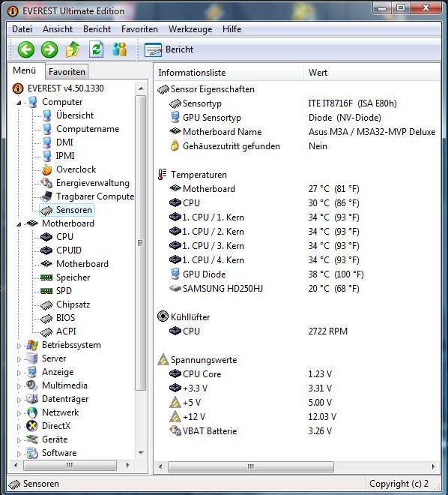Expand the Anzeige tree node

[x=19, y=373]
